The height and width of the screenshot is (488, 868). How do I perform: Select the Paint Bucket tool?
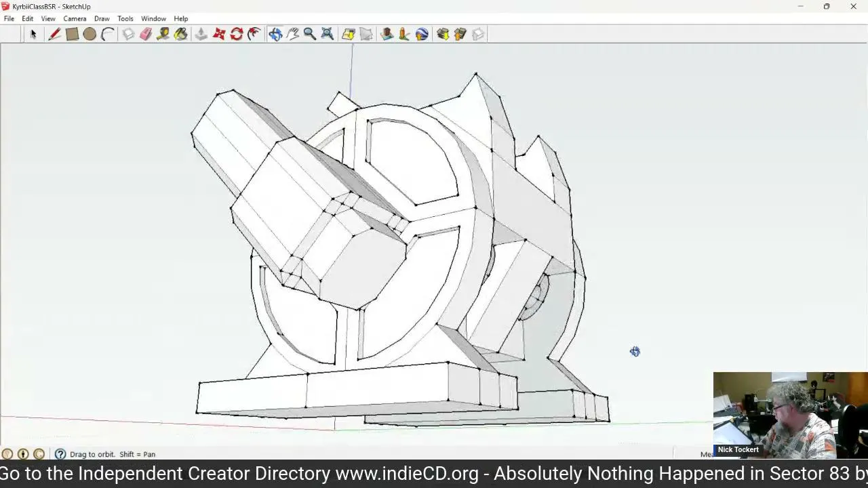(181, 34)
